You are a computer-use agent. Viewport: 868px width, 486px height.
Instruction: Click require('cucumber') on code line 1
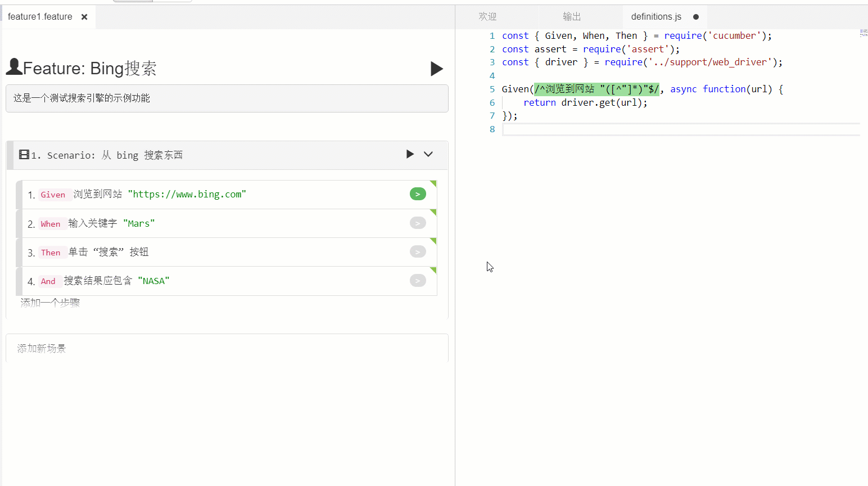(x=715, y=35)
